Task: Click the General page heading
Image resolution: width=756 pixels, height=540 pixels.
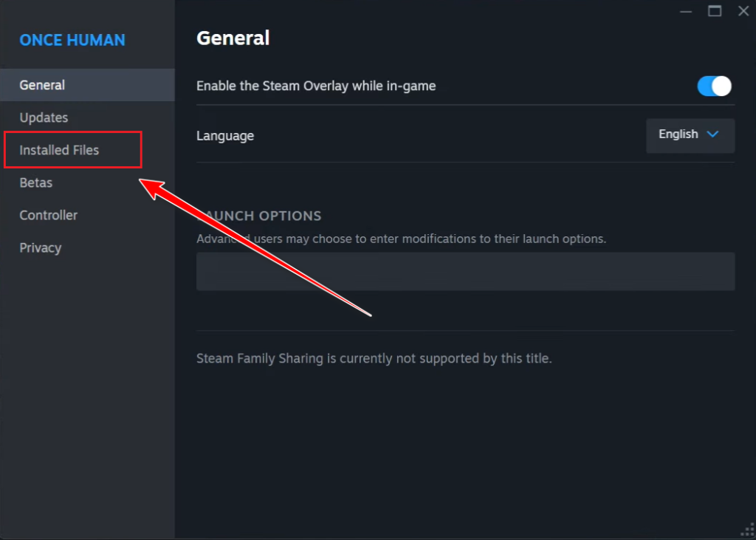Action: [233, 38]
